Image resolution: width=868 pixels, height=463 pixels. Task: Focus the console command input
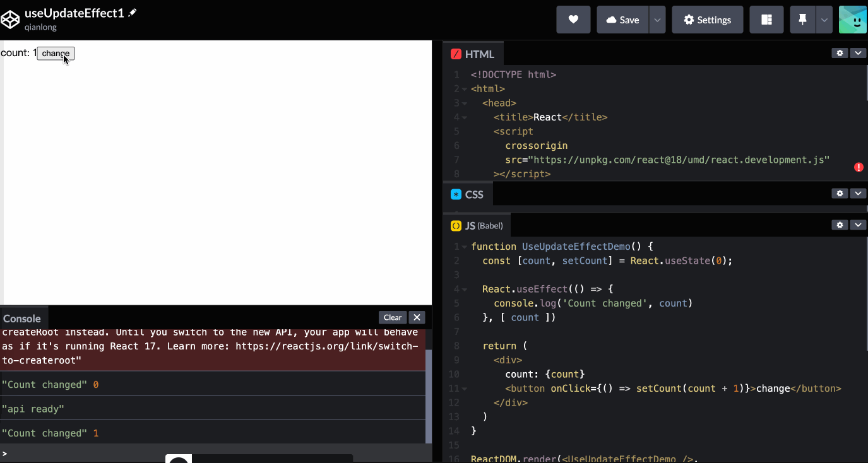click(x=215, y=453)
